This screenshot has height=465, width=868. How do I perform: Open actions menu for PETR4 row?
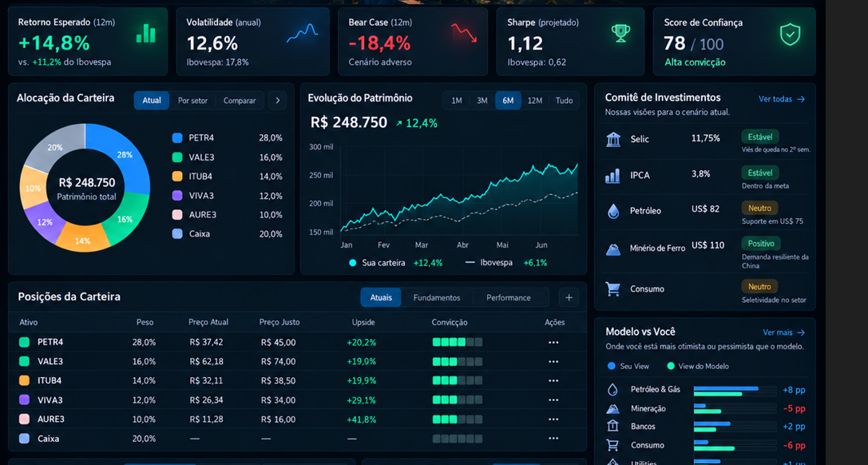pyautogui.click(x=553, y=343)
